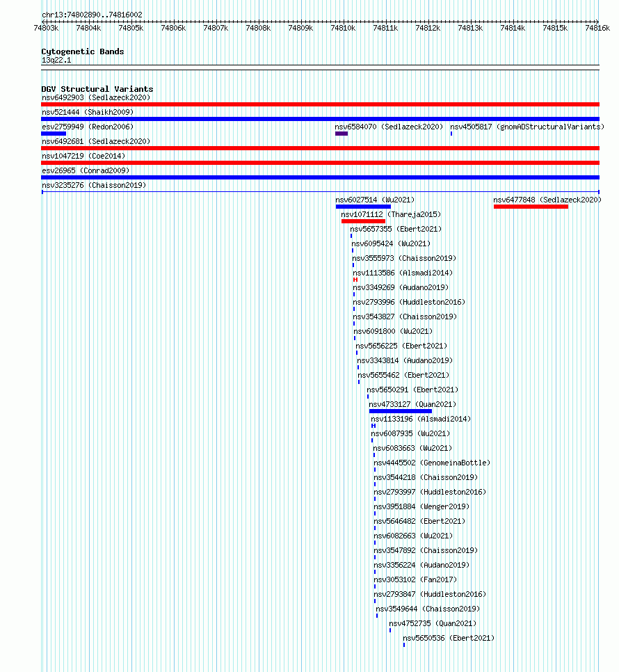This screenshot has height=672, width=619.
Task: Click the nsv4733127 (Quan2021) label
Action: [x=412, y=404]
